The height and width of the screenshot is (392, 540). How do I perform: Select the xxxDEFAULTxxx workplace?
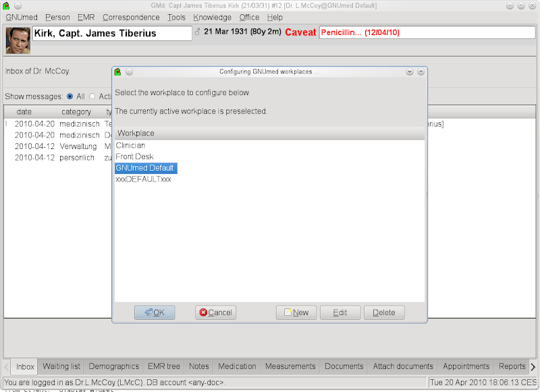[143, 179]
